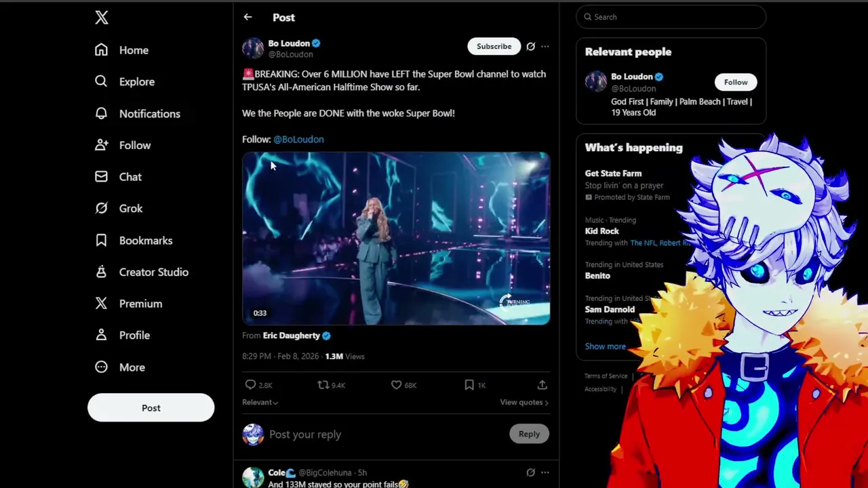Expand the Relevant replies sort dropdown
868x488 pixels.
tap(260, 402)
